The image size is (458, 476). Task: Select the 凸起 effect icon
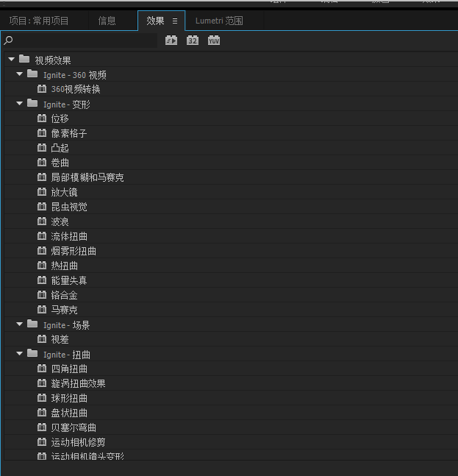click(x=42, y=148)
